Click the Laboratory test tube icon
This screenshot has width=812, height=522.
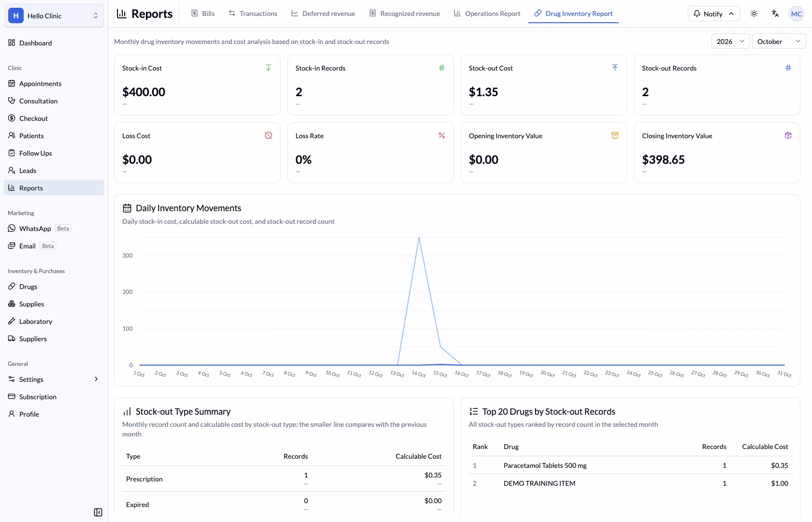[12, 321]
